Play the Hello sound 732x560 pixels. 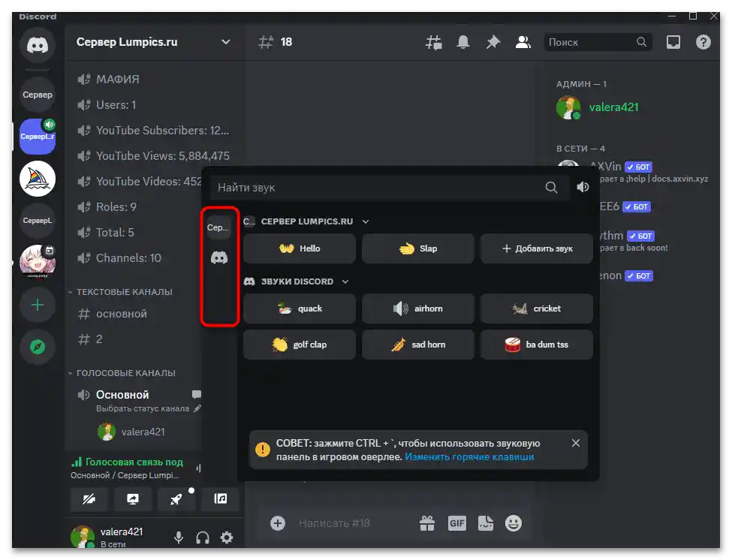coord(300,248)
